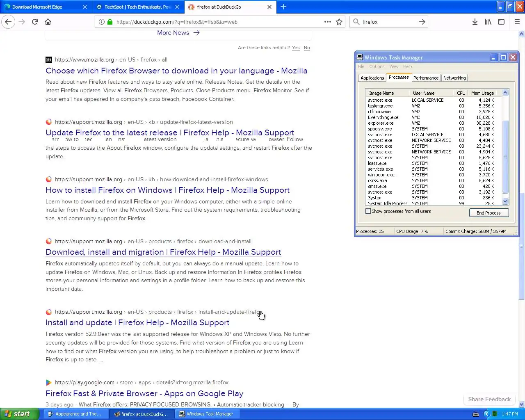The image size is (525, 420).
Task: Click the More News arrow link
Action: 178,33
